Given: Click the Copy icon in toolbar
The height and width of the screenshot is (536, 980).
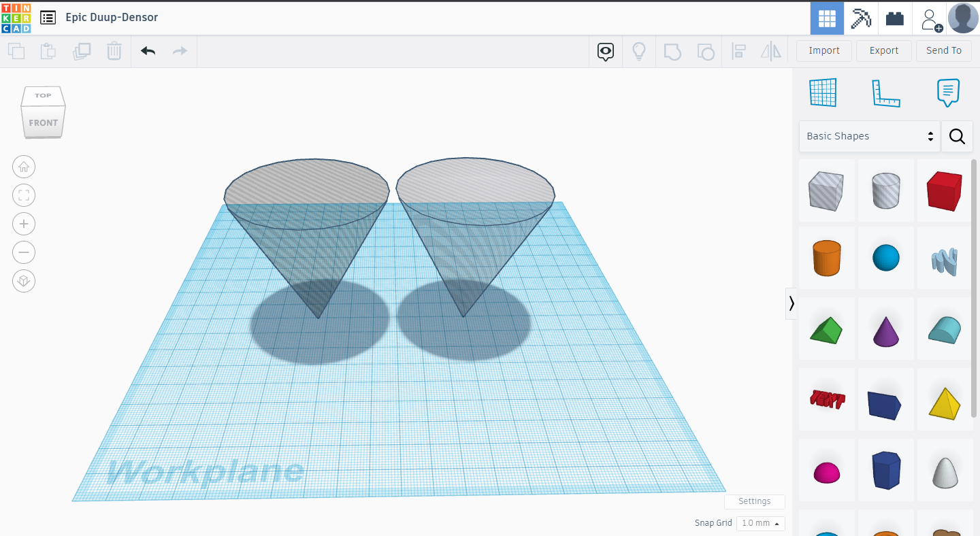Looking at the screenshot, I should (16, 51).
